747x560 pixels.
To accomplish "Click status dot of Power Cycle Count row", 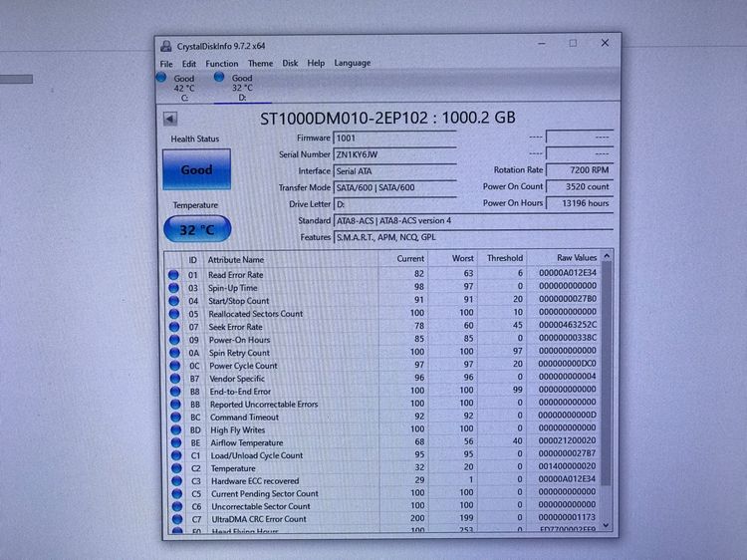I will click(x=175, y=366).
